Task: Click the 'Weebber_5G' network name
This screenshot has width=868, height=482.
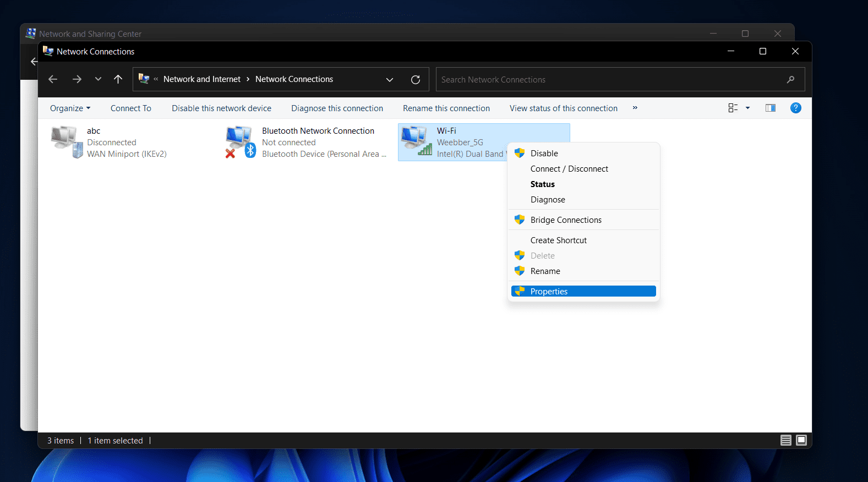Action: (x=460, y=143)
